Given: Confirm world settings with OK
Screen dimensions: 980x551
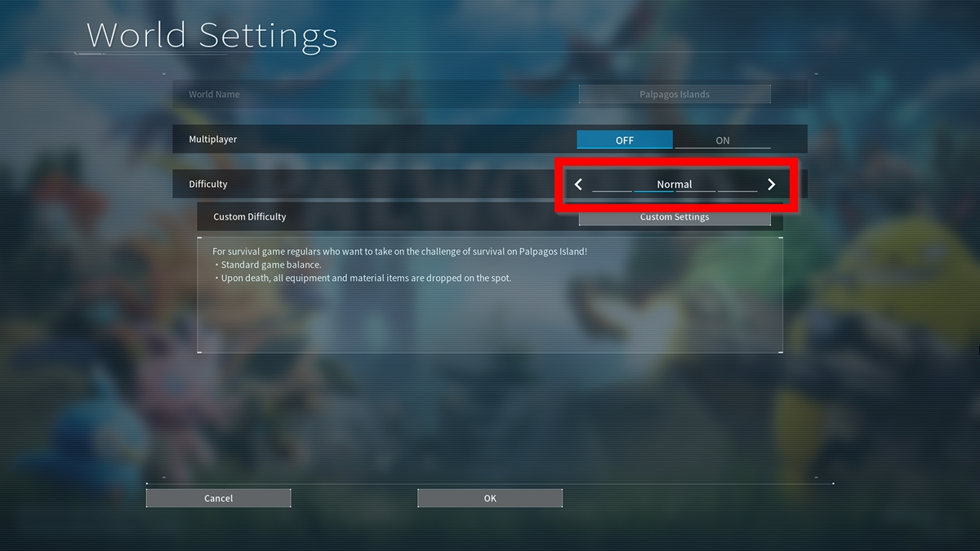Looking at the screenshot, I should pos(489,497).
